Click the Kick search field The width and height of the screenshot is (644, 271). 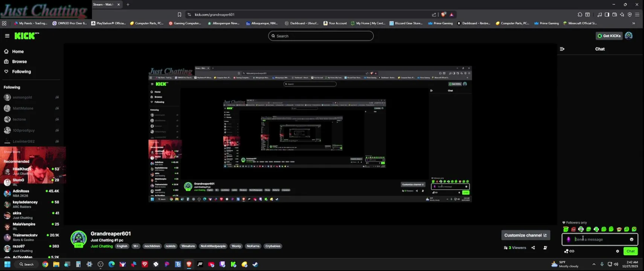(321, 36)
